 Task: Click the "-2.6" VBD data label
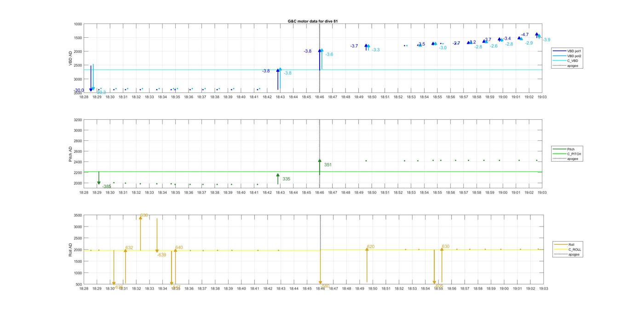493,46
